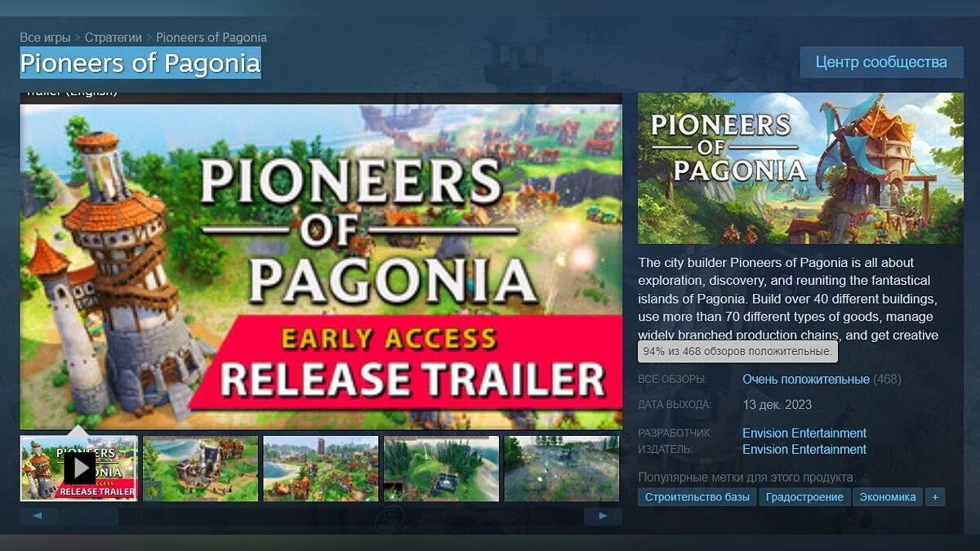980x551 pixels.
Task: Select the Экономика tag
Action: pyautogui.click(x=888, y=497)
